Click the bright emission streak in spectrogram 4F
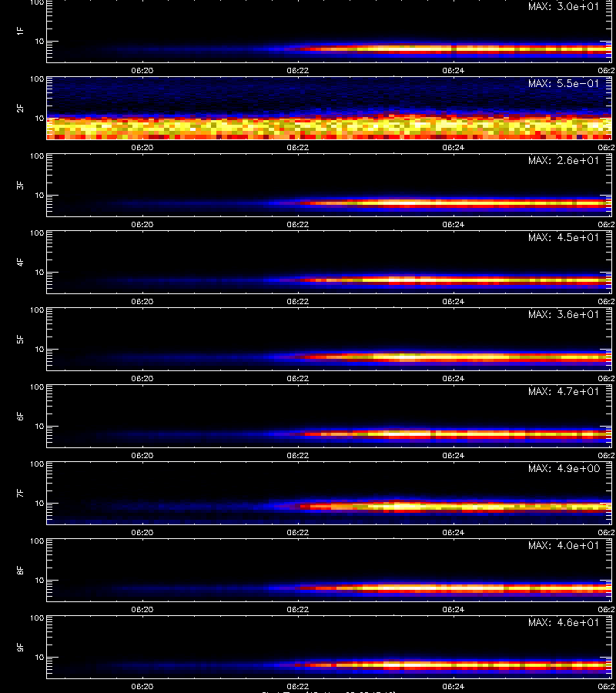 click(455, 280)
